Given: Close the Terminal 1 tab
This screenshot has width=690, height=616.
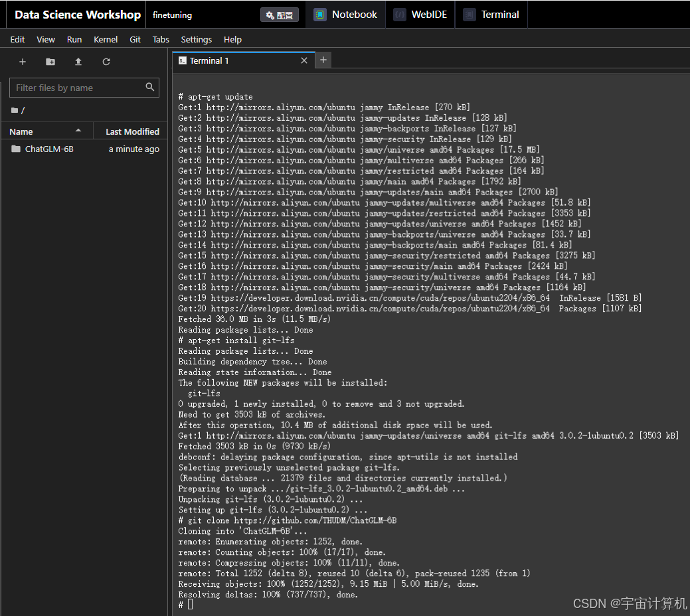Looking at the screenshot, I should tap(304, 60).
